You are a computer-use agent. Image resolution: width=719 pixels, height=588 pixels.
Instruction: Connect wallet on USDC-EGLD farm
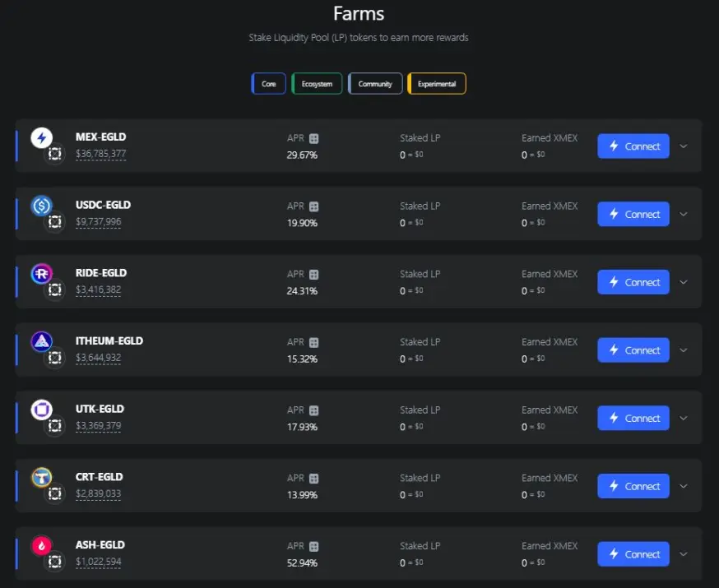(x=633, y=214)
